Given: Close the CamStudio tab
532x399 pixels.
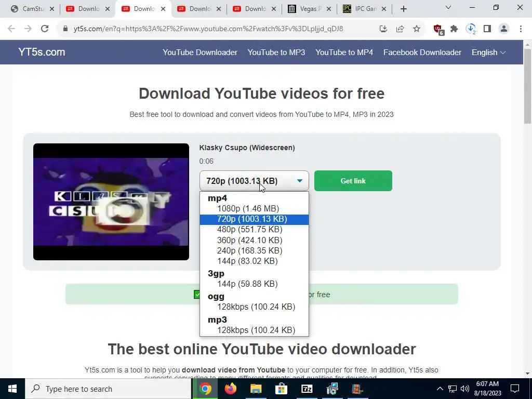Looking at the screenshot, I should (x=52, y=9).
